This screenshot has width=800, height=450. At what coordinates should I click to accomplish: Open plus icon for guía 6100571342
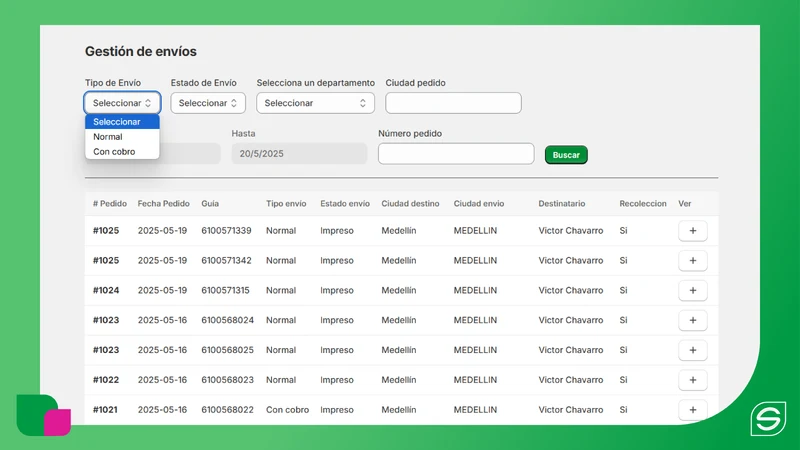[692, 260]
